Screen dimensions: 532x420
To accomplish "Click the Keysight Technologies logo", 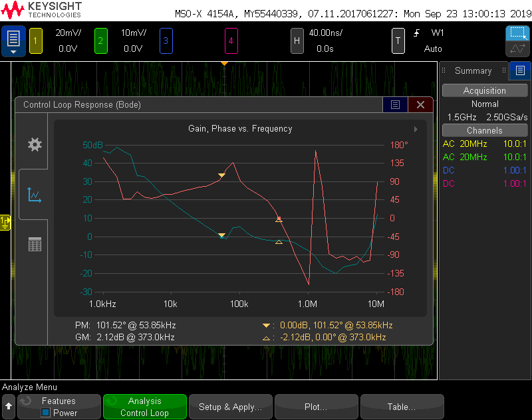I will click(x=41, y=10).
